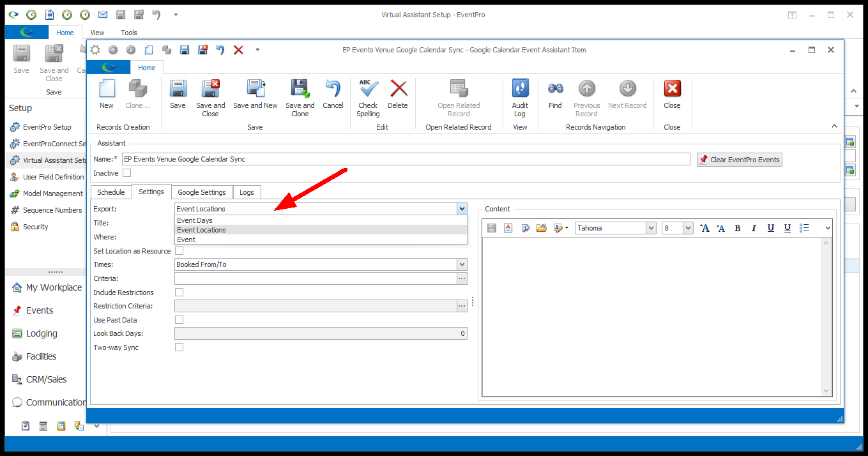Choose Event option in Export list
The height and width of the screenshot is (456, 868).
[x=321, y=239]
